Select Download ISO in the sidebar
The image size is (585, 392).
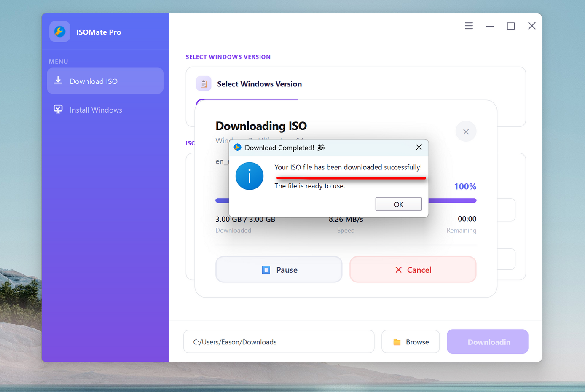(105, 81)
